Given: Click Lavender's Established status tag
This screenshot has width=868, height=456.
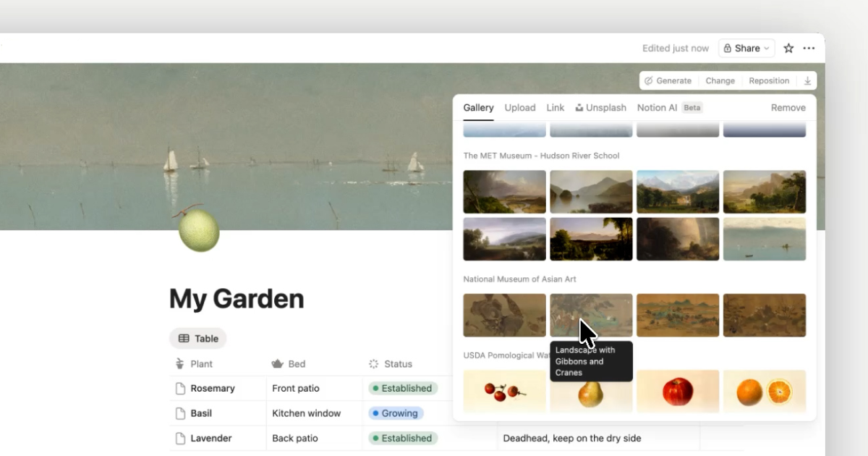Looking at the screenshot, I should point(403,438).
